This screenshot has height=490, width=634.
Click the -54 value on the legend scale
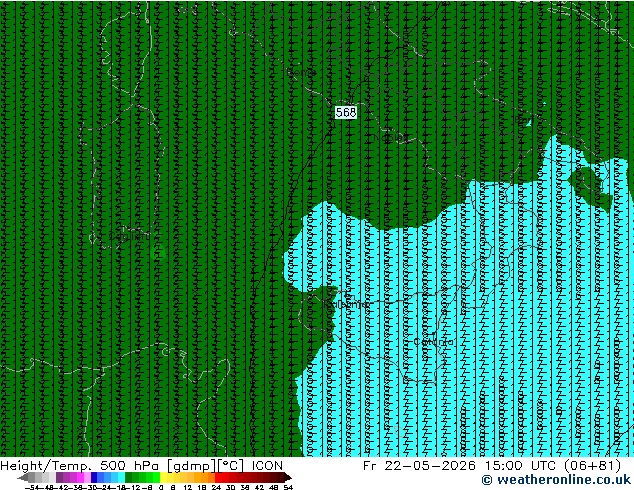(x=31, y=487)
